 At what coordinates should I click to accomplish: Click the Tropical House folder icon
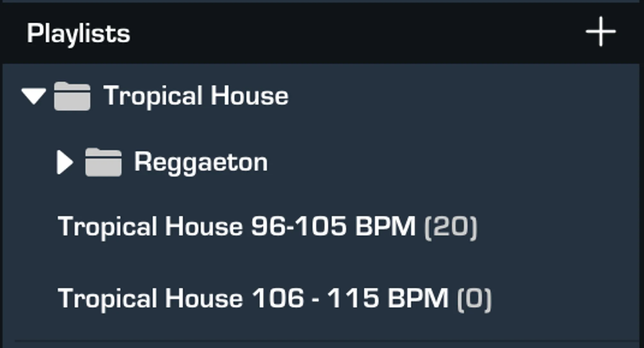[72, 96]
